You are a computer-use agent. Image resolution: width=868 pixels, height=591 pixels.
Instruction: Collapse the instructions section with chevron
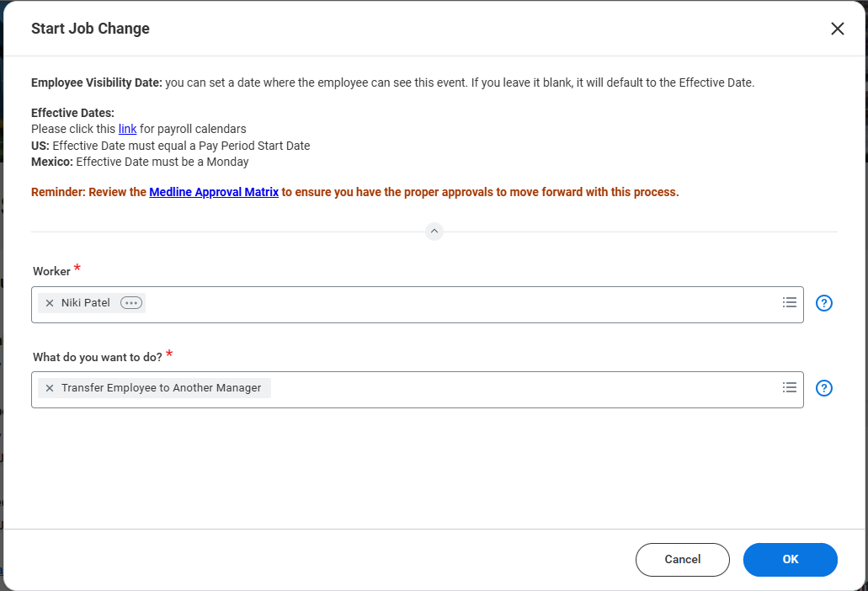pos(434,232)
